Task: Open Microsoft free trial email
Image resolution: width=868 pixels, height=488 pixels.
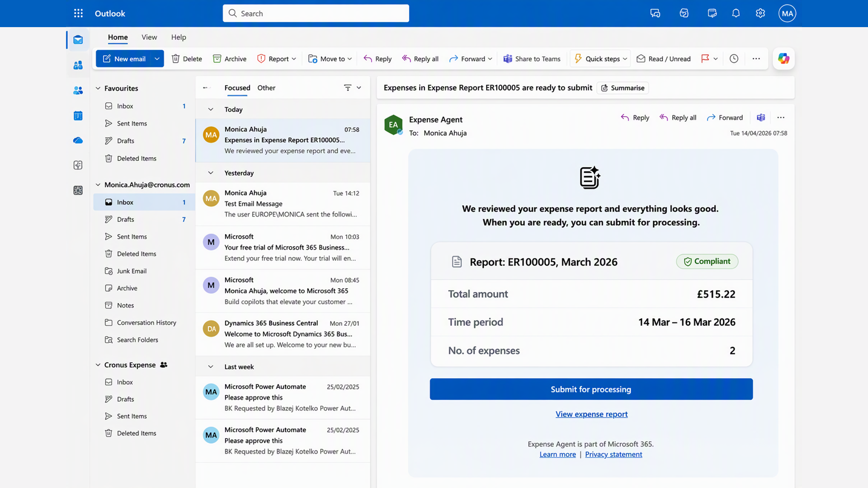Action: point(283,247)
